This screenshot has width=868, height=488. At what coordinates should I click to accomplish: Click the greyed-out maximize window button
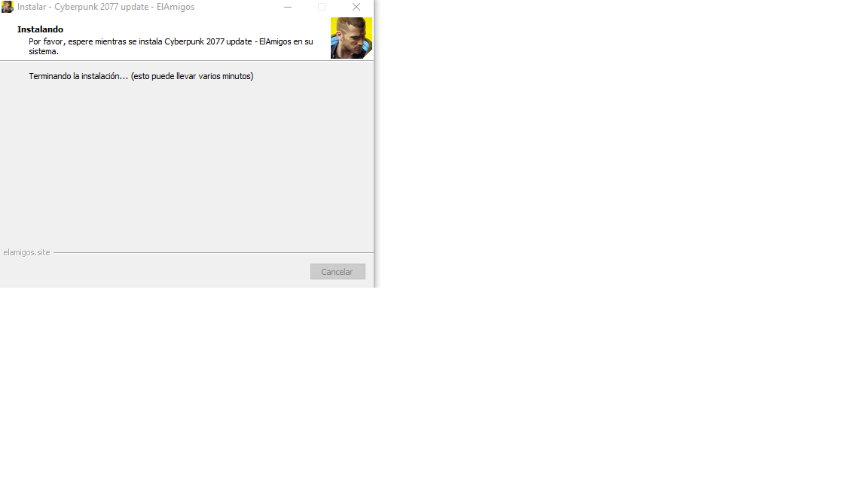click(322, 8)
